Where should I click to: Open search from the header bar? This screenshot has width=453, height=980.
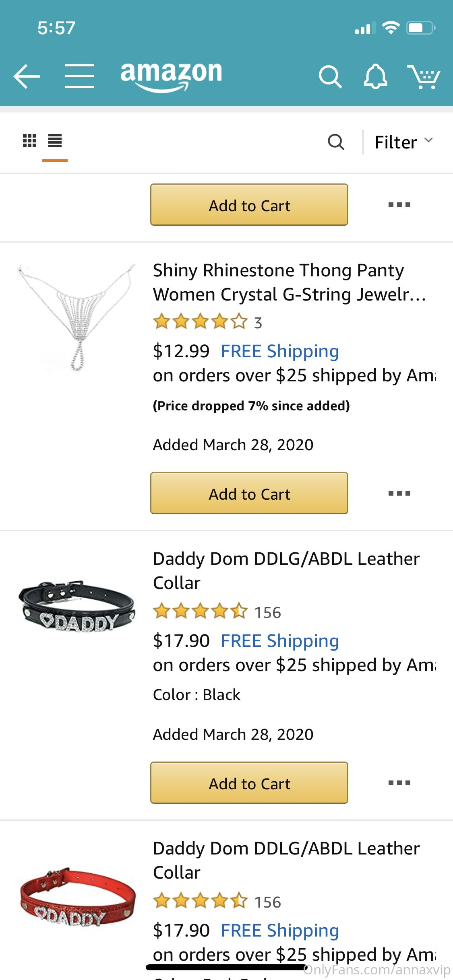pos(330,76)
